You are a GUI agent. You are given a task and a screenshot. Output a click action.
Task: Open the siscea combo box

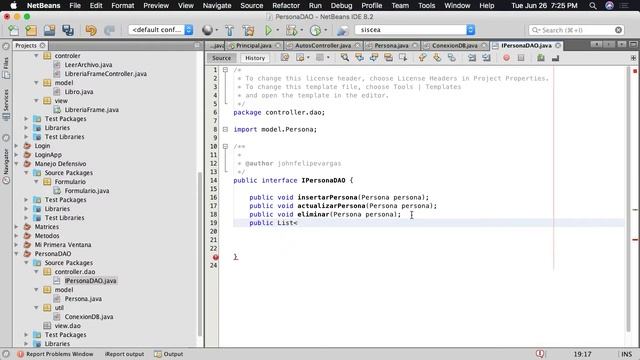(x=415, y=30)
